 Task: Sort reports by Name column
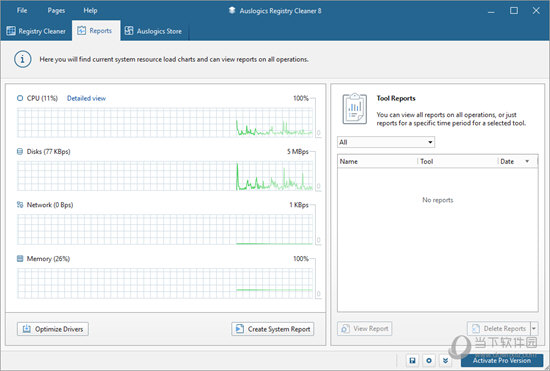pyautogui.click(x=377, y=161)
